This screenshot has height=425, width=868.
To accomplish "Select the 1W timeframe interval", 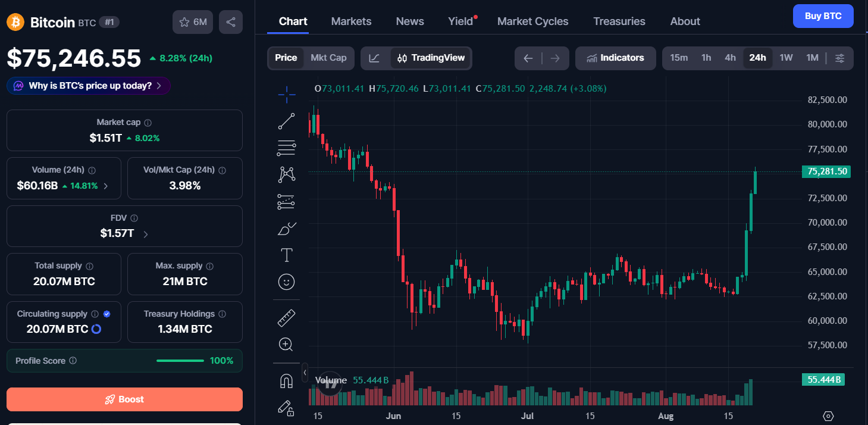I will (x=786, y=58).
